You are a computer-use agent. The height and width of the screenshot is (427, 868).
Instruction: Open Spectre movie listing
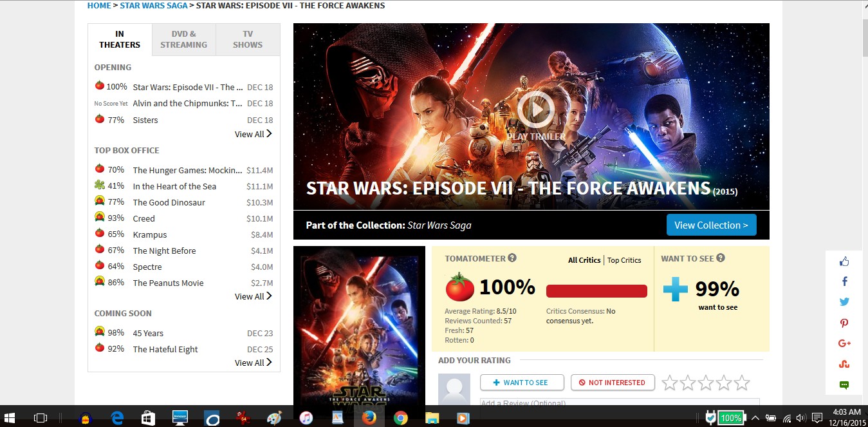click(x=147, y=267)
